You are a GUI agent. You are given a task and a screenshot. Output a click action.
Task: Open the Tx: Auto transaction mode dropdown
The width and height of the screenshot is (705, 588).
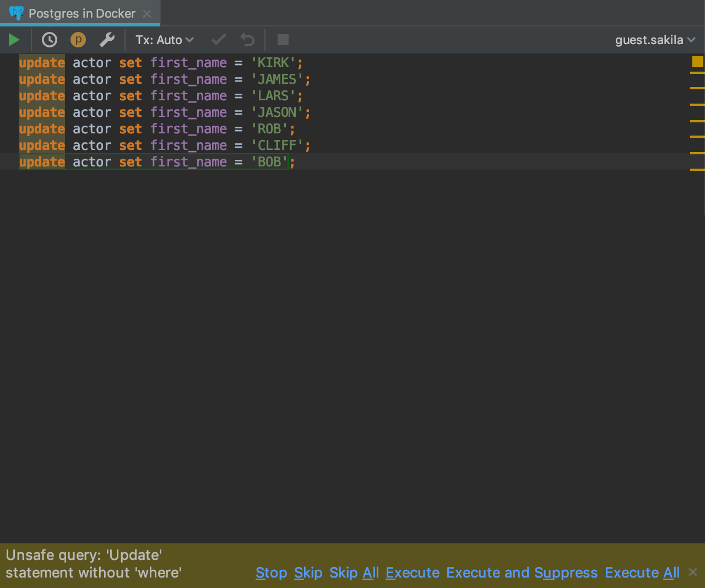165,40
